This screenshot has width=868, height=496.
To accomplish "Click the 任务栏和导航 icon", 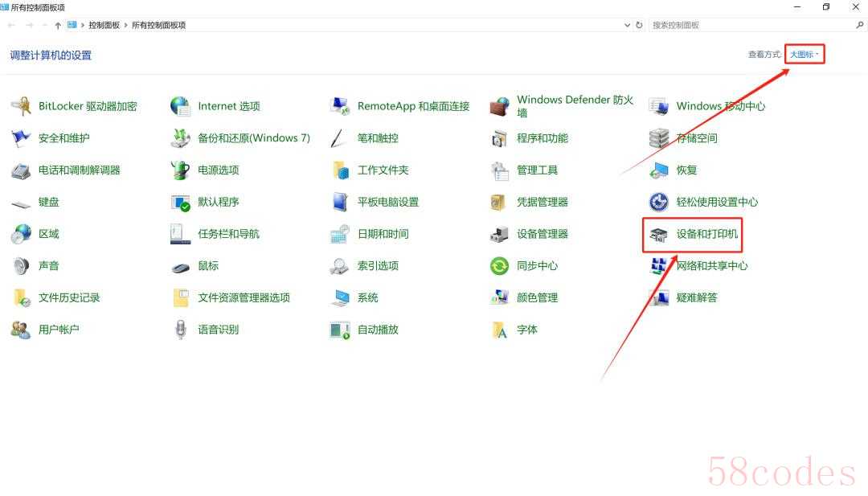I will tap(181, 234).
